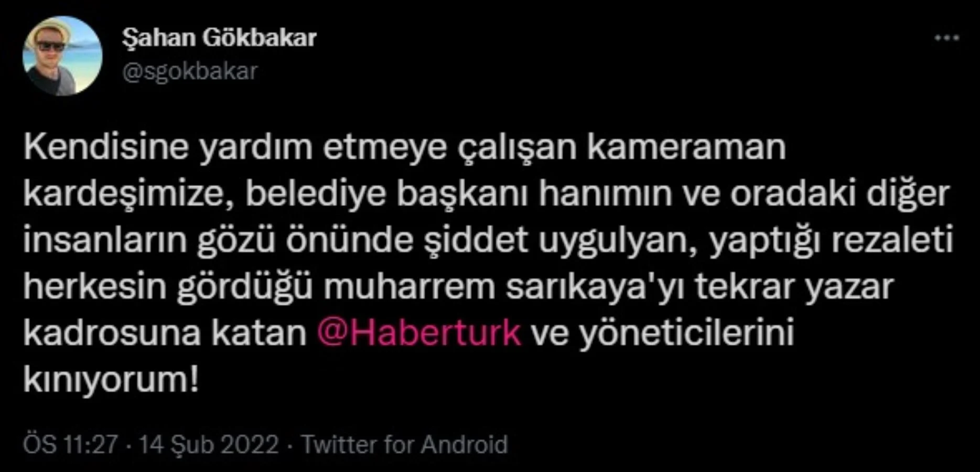Click Şahan Gökbakar's profile avatar photo
Image resolution: width=980 pixels, height=472 pixels.
coord(62,56)
